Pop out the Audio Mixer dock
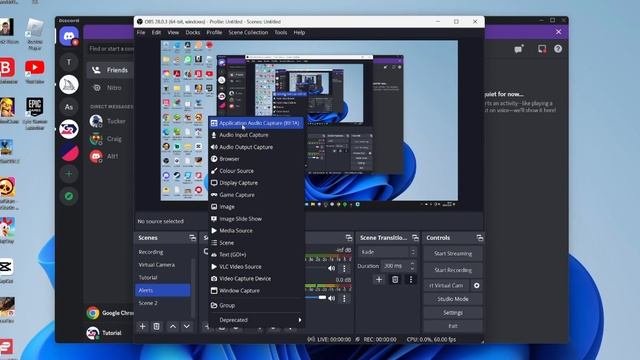Screen dimensions: 640x360 click(x=349, y=238)
